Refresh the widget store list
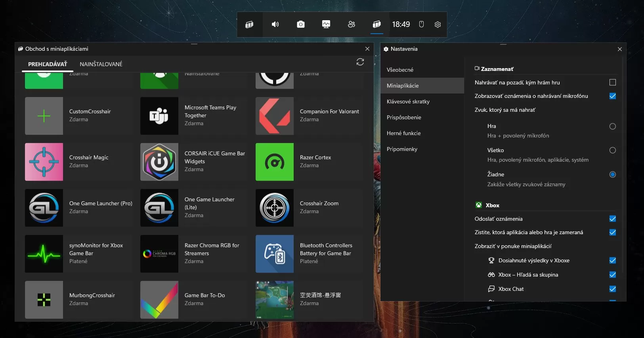Viewport: 644px width, 338px height. (360, 62)
